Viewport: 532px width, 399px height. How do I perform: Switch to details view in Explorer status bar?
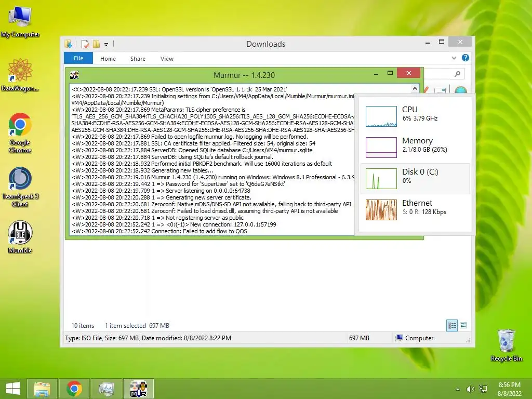click(452, 326)
